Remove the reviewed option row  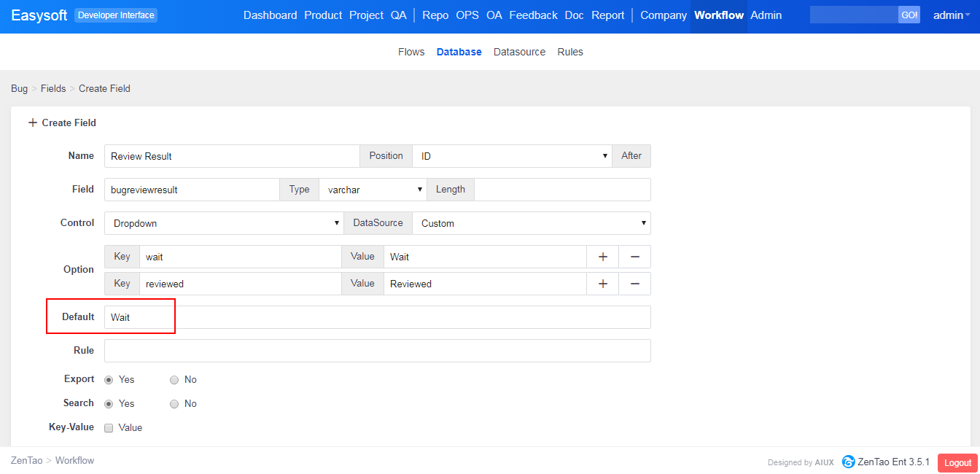634,284
